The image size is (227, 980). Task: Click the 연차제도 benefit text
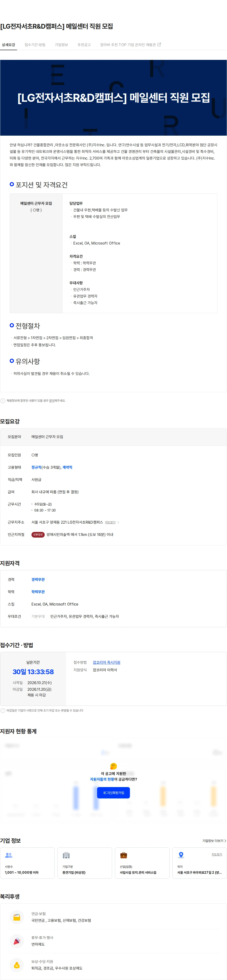[x=38, y=945]
